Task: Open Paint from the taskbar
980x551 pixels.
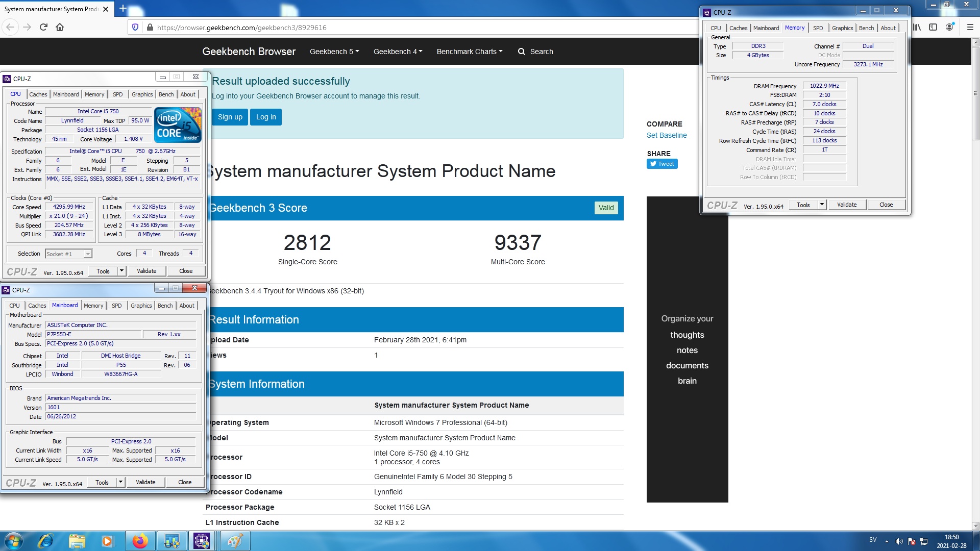Action: [x=235, y=541]
